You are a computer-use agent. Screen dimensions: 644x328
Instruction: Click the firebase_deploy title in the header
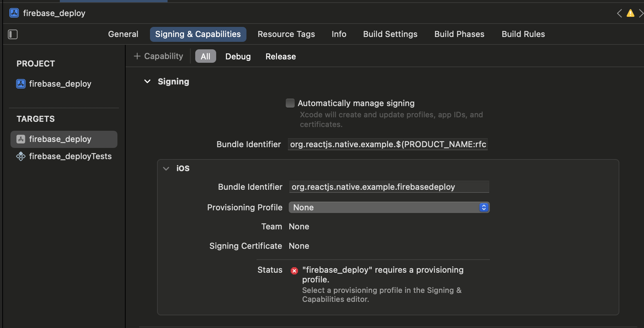point(54,13)
